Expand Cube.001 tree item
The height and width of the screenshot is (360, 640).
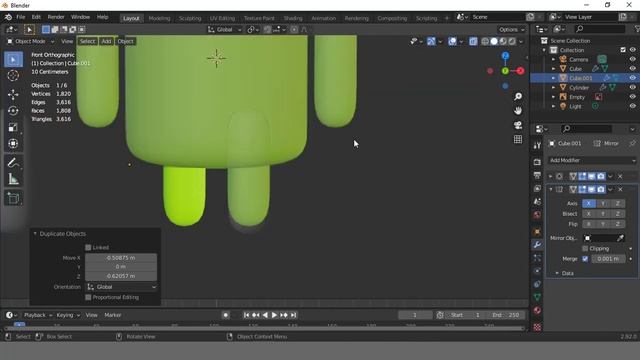point(553,78)
